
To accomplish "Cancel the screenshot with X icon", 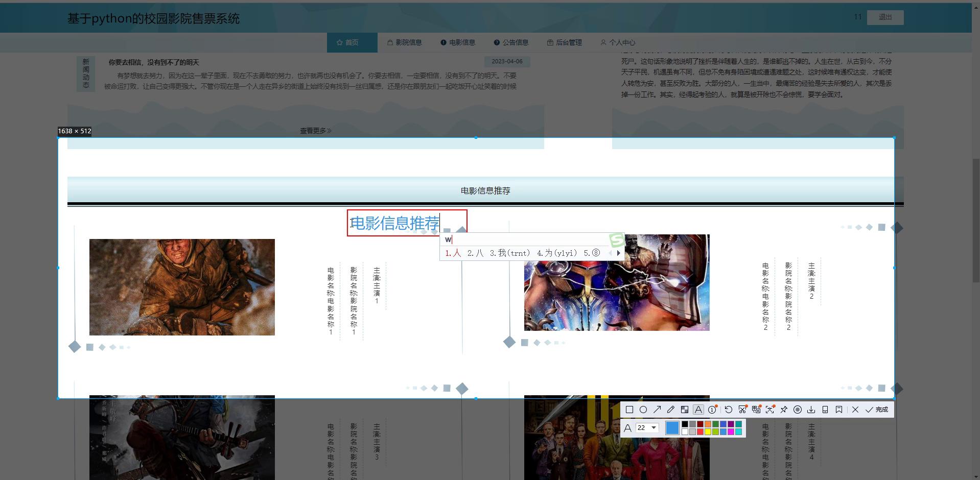I will (855, 410).
